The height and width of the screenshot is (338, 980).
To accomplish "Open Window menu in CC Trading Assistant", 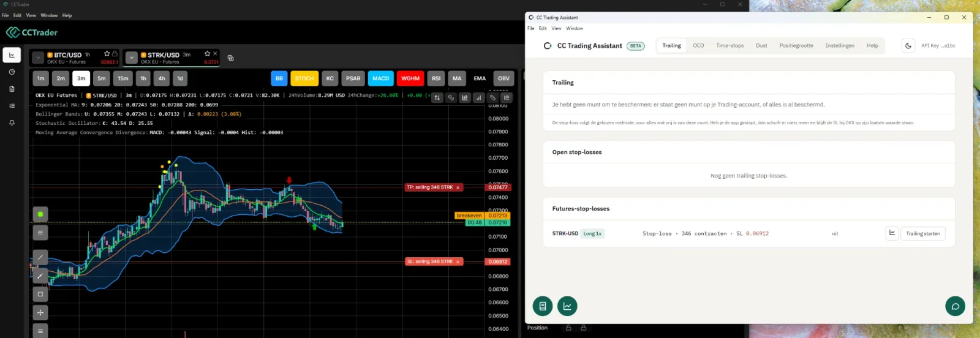I will pyautogui.click(x=575, y=28).
